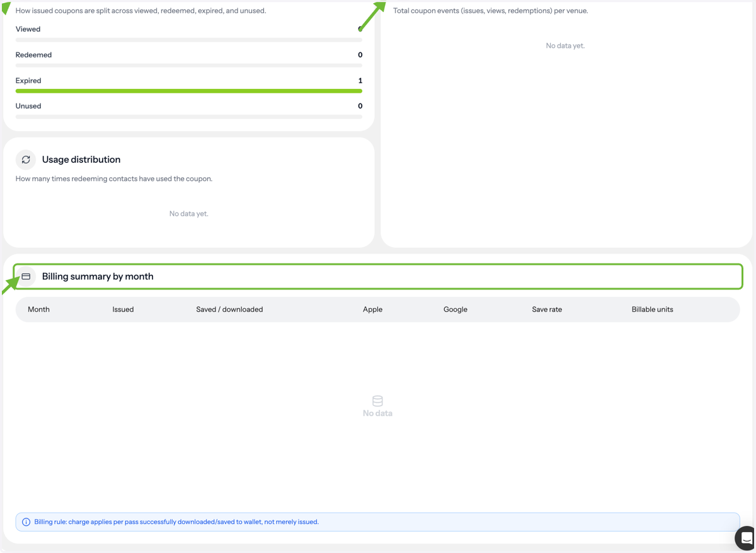Screen dimensions: 756x553
Task: Click the Expired count value 1
Action: point(360,81)
